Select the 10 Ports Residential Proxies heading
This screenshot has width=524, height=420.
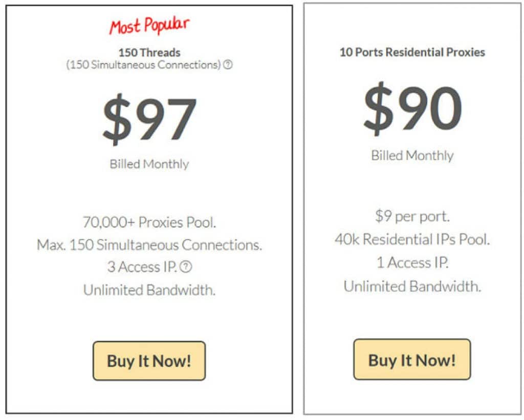[x=412, y=52]
